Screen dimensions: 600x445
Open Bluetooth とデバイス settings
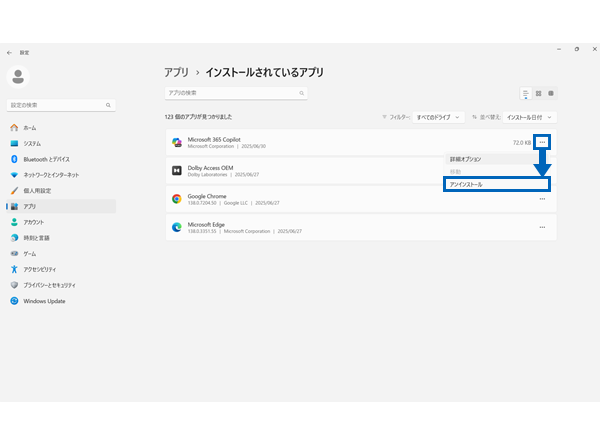click(x=46, y=159)
